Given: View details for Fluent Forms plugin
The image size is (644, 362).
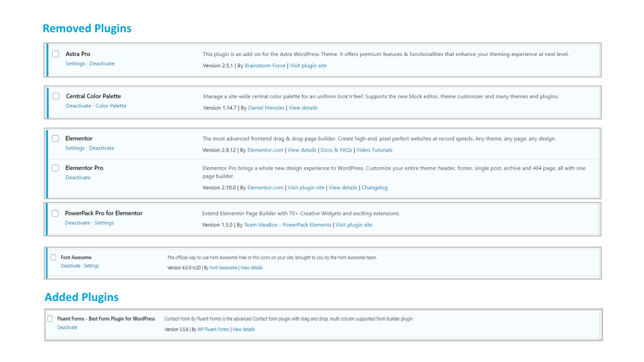Looking at the screenshot, I should pyautogui.click(x=244, y=329).
